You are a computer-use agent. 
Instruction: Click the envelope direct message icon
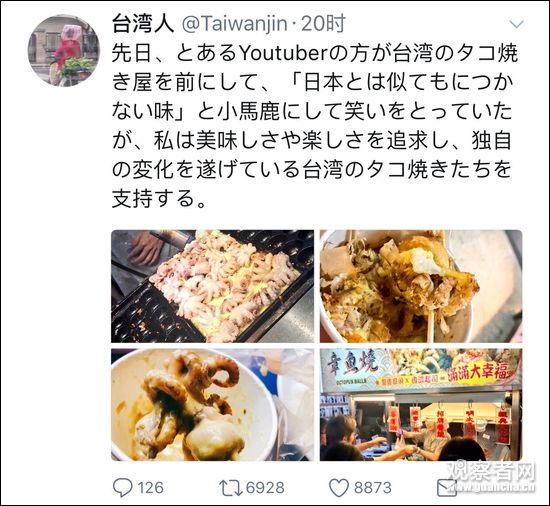447,488
